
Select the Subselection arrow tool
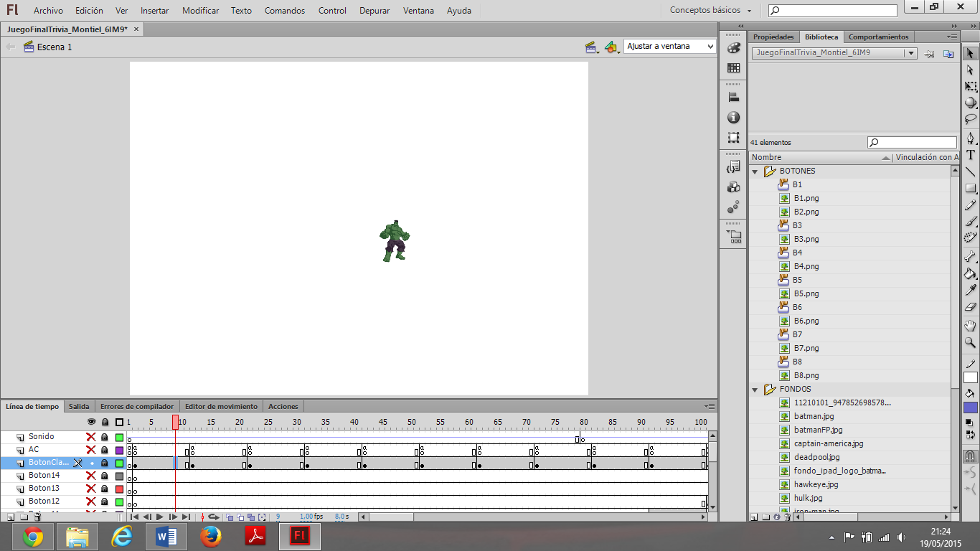[971, 70]
